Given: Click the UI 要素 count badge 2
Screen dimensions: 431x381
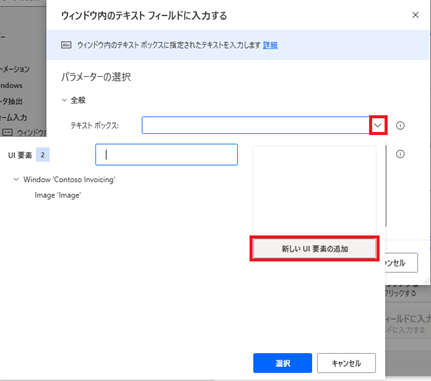Looking at the screenshot, I should click(43, 155).
